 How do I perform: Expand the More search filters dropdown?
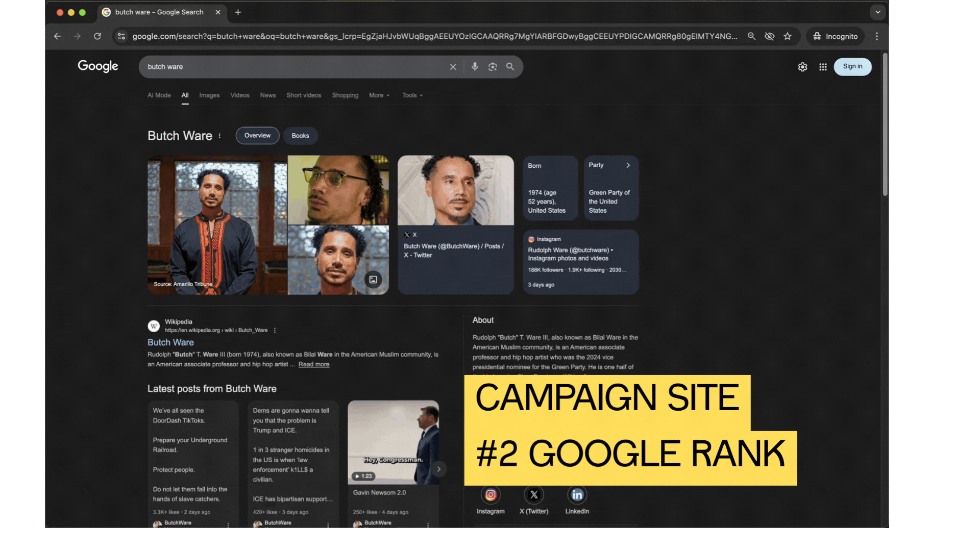pyautogui.click(x=379, y=95)
